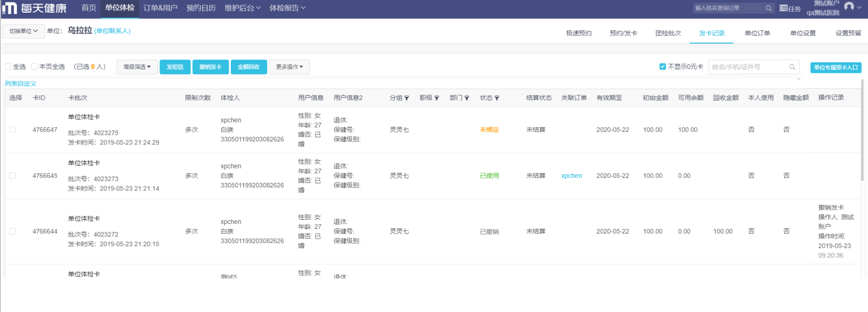Click the 操作记录 column header
Screen dimensions: 868x312
[831, 98]
